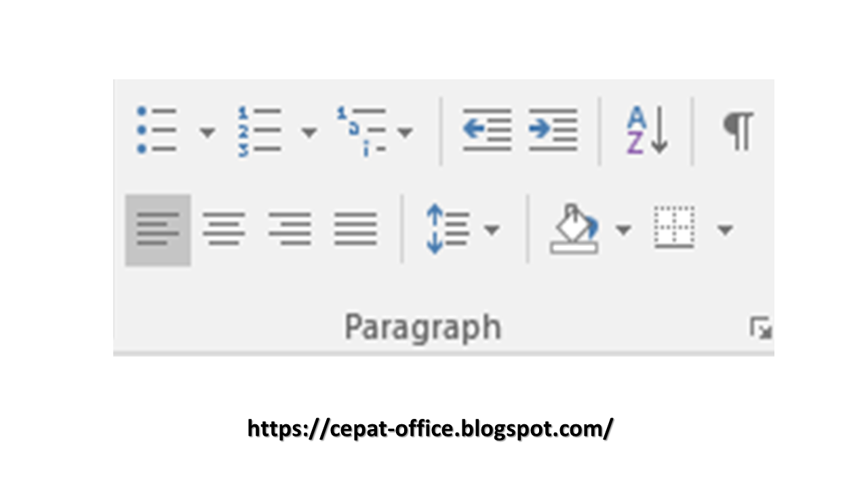
Task: Enable justified text alignment
Action: coord(355,230)
